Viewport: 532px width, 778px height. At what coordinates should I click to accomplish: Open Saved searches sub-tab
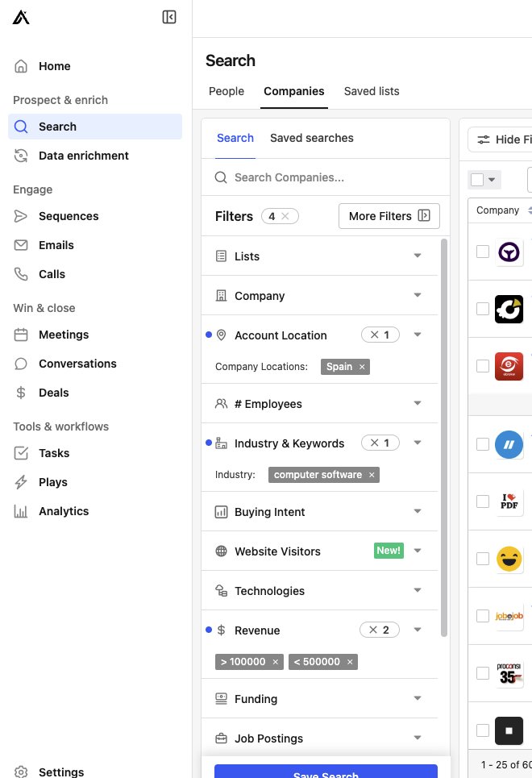coord(312,138)
